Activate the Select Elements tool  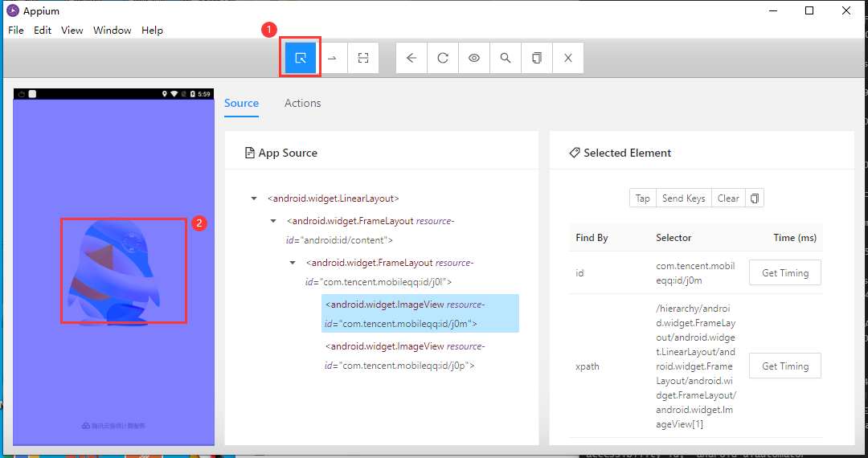coord(301,58)
